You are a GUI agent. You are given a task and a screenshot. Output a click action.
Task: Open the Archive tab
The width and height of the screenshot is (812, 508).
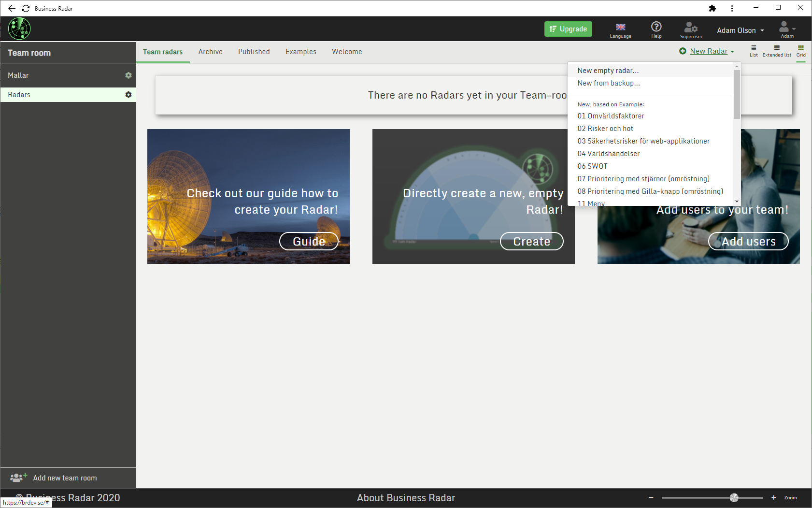(x=210, y=52)
